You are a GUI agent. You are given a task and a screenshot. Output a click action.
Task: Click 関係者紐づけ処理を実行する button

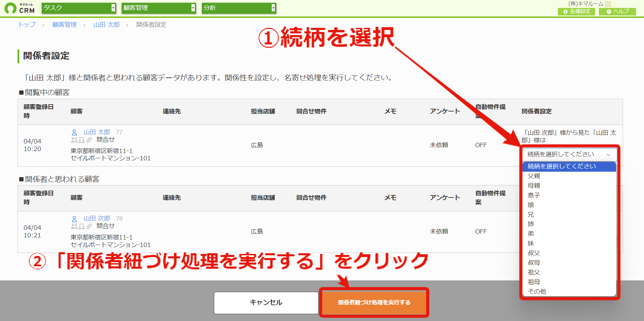[374, 302]
